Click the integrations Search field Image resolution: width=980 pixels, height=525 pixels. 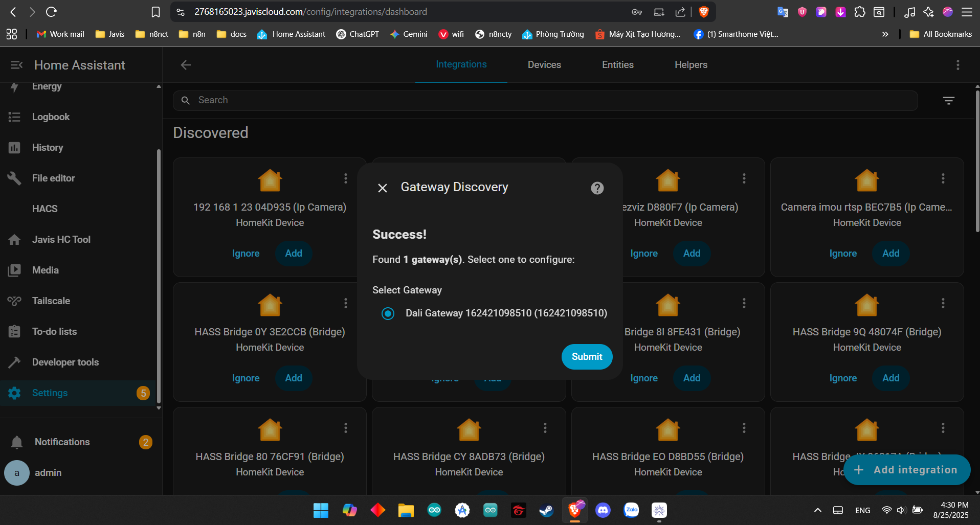tap(545, 101)
